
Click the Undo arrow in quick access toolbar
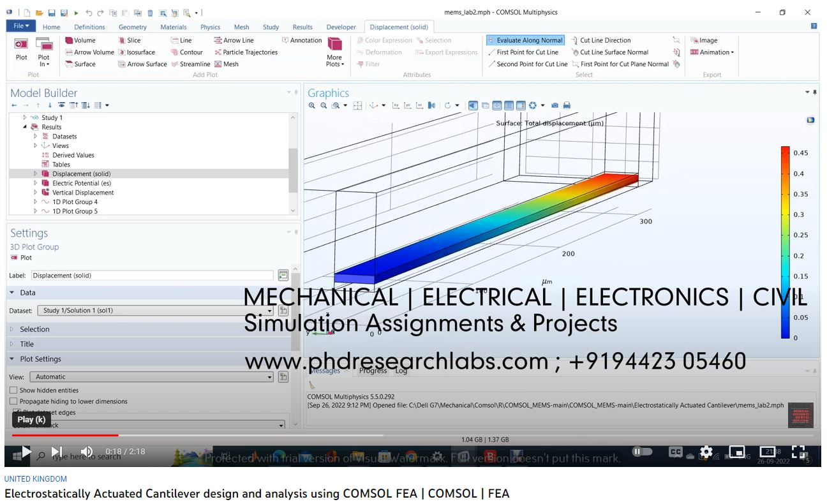coord(89,13)
